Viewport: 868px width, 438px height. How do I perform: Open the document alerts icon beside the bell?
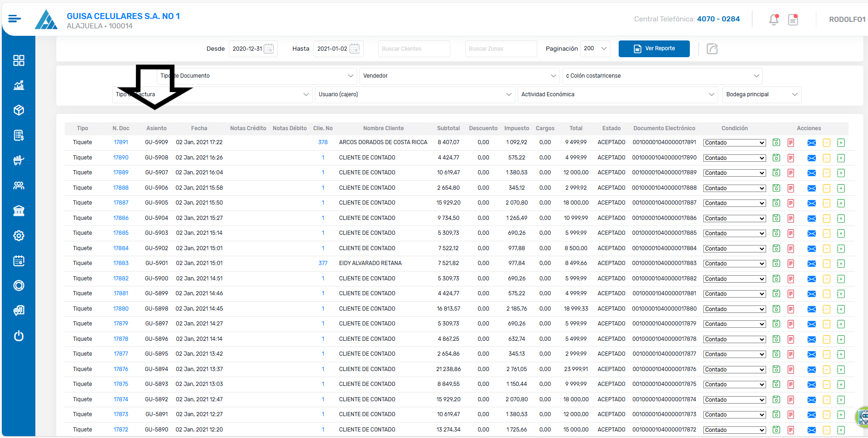click(793, 20)
